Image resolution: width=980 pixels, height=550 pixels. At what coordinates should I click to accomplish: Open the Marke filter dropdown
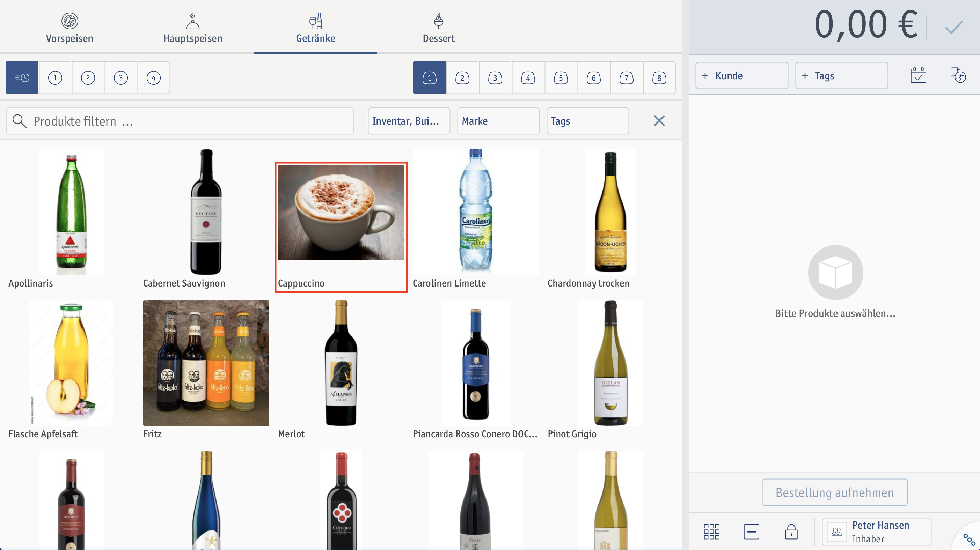pyautogui.click(x=498, y=121)
